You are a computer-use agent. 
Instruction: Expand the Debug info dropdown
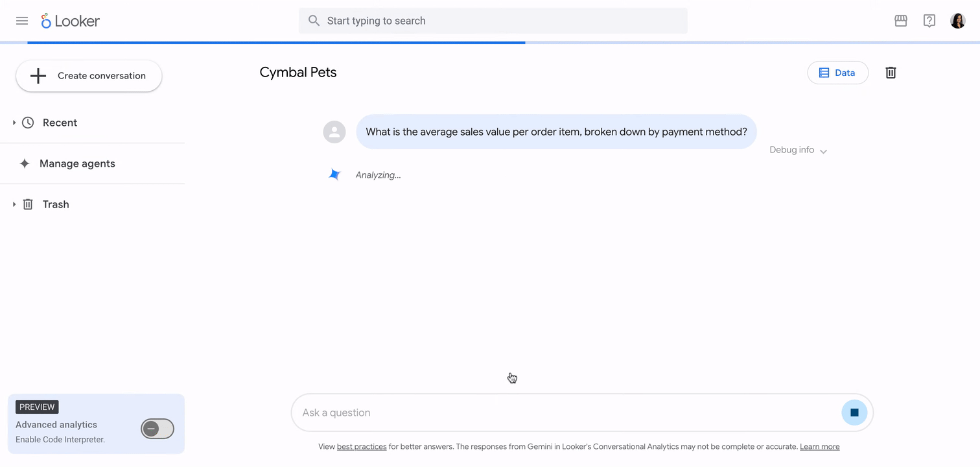pyautogui.click(x=798, y=150)
